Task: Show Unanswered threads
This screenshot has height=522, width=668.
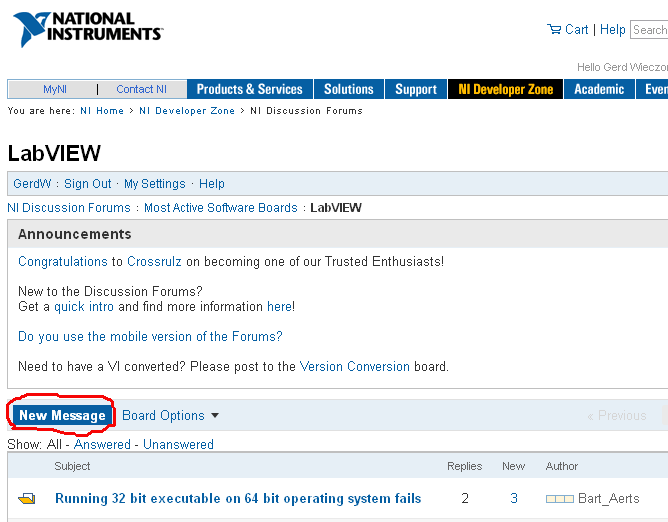Action: click(x=178, y=444)
